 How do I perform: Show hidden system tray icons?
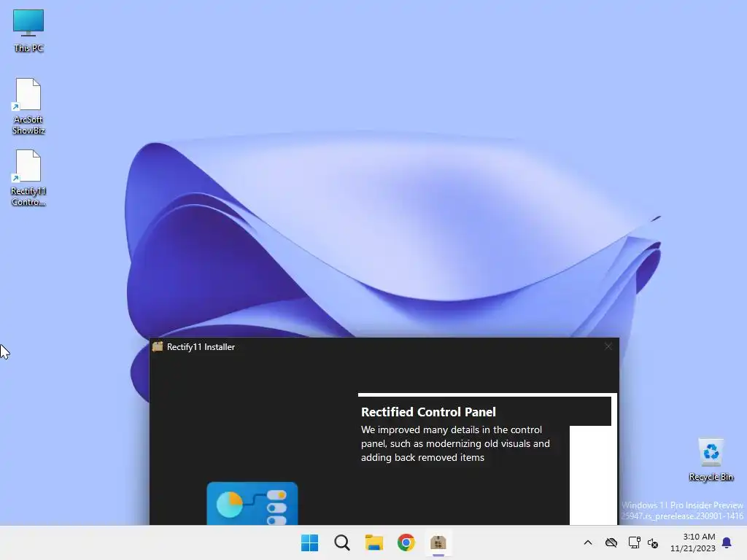click(588, 542)
